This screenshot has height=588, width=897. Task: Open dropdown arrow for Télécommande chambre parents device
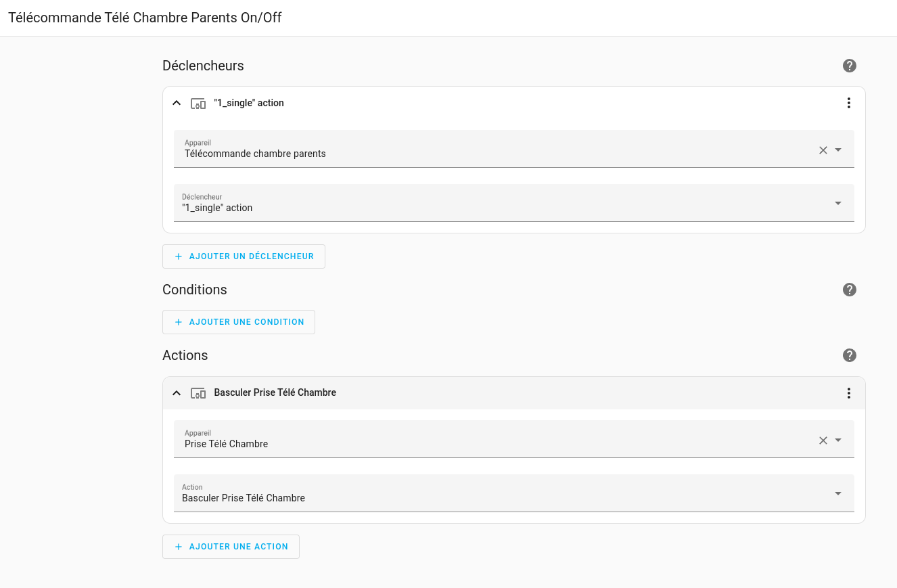(x=838, y=150)
